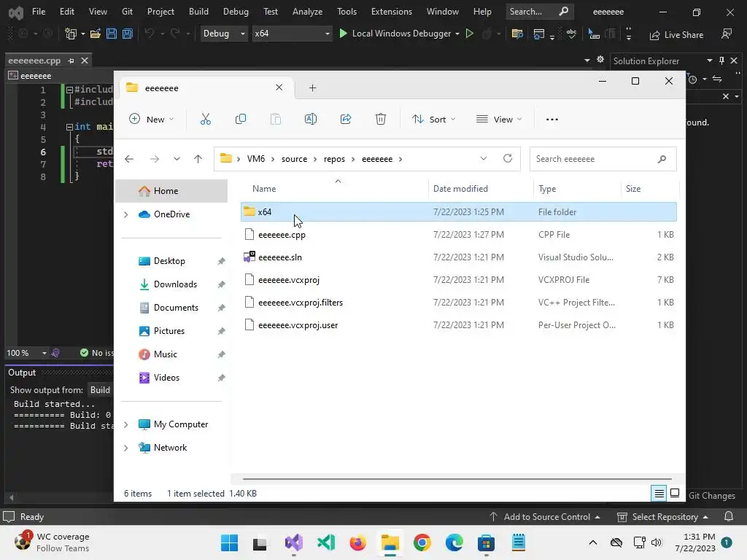
Task: Pin the Solution Explorer panel
Action: point(721,61)
